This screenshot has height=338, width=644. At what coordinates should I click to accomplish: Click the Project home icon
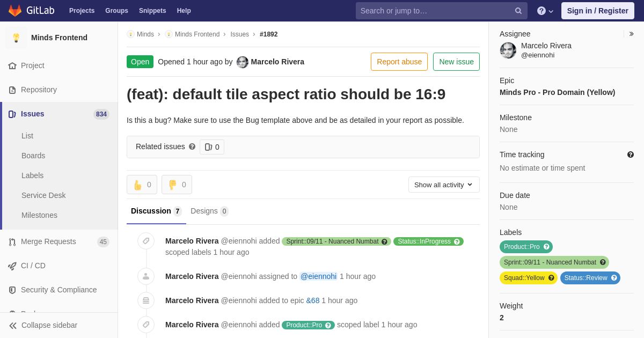pyautogui.click(x=12, y=65)
